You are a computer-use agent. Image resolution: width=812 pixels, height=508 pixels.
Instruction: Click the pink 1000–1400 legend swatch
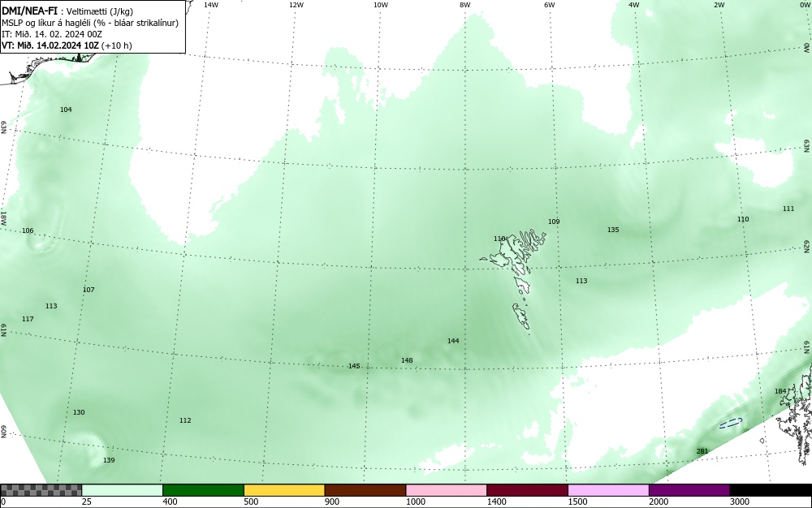[447, 490]
